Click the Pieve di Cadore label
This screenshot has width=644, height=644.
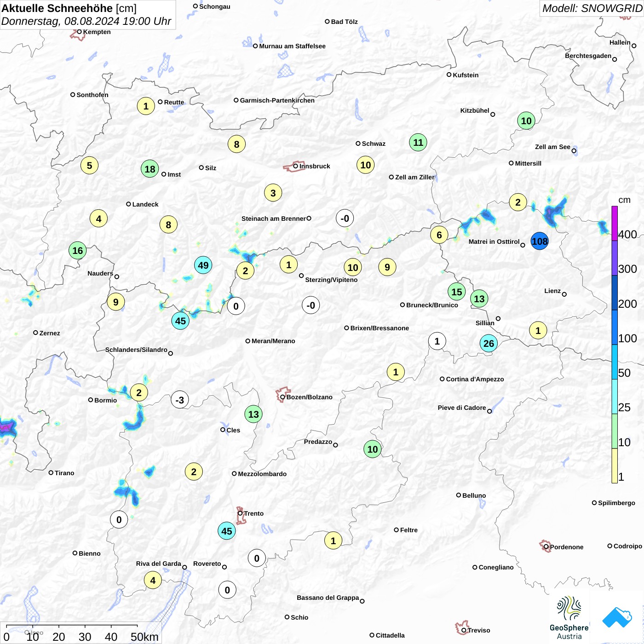462,408
